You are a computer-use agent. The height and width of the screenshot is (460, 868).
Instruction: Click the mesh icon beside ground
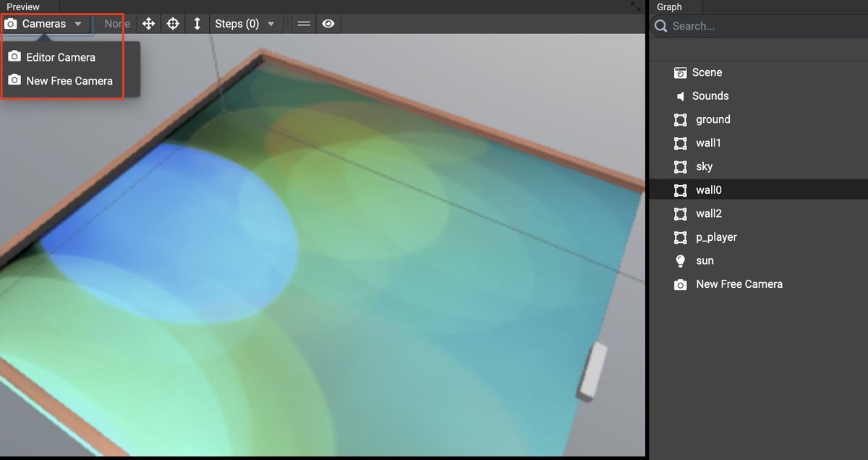680,119
